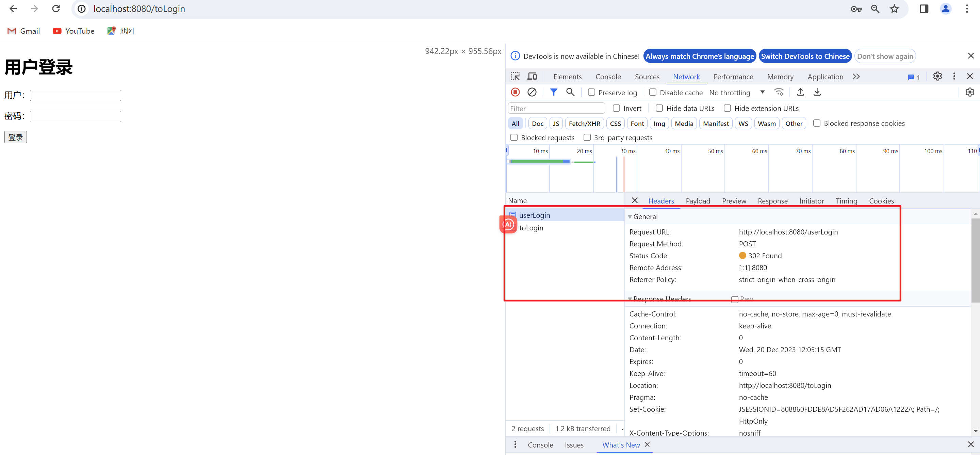
Task: Open the Timing tab
Action: [846, 201]
